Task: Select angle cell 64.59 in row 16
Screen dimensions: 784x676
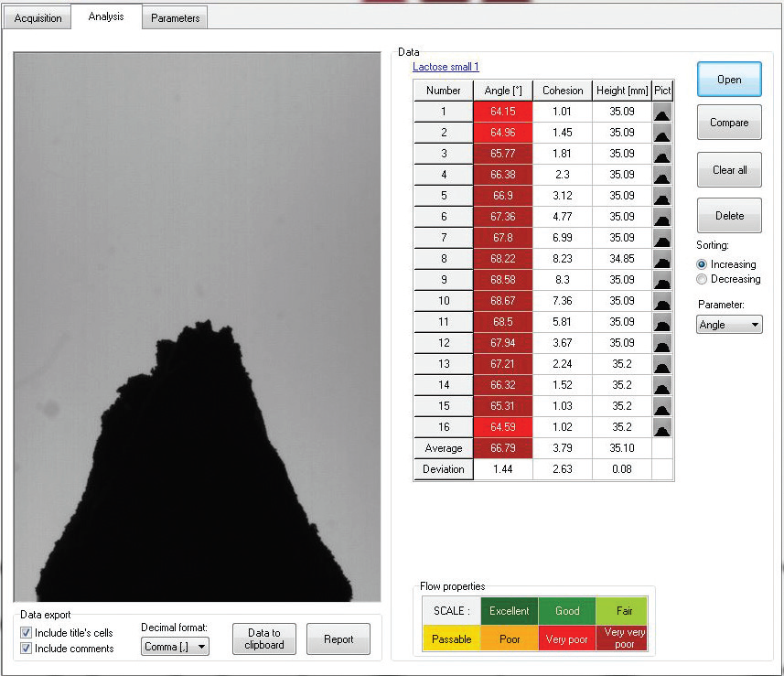Action: (x=503, y=426)
